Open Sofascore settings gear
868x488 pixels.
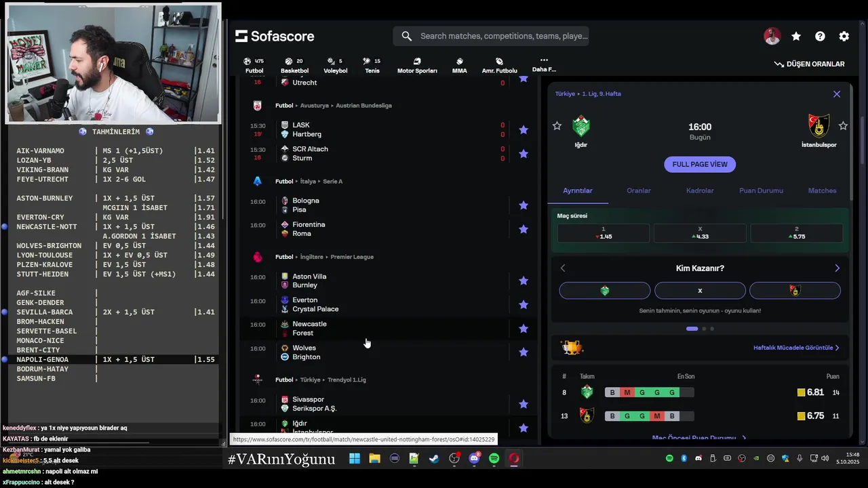pos(844,37)
